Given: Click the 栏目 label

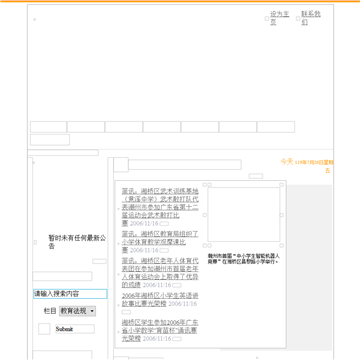Looking at the screenshot, I should coord(50,311).
